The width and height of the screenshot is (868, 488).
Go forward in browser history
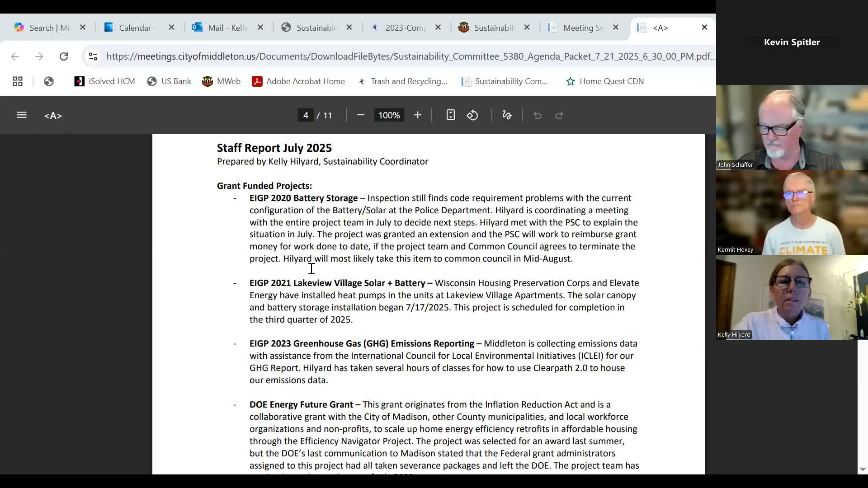(x=39, y=56)
